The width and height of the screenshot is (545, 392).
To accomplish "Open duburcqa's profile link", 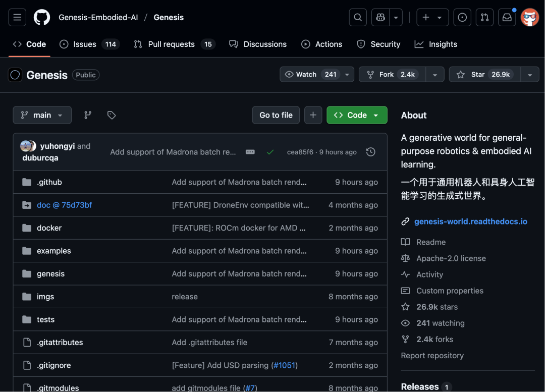I will (40, 158).
